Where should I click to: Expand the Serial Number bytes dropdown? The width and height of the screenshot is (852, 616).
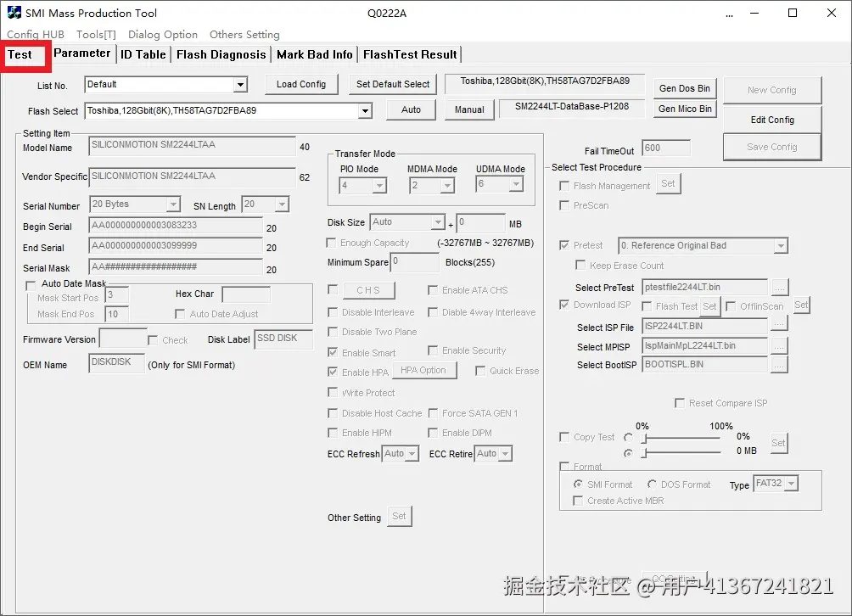(x=173, y=204)
